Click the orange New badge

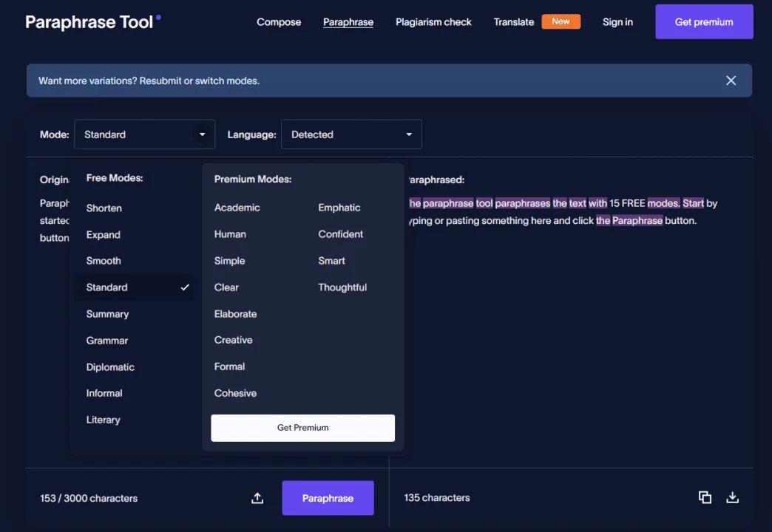point(561,21)
